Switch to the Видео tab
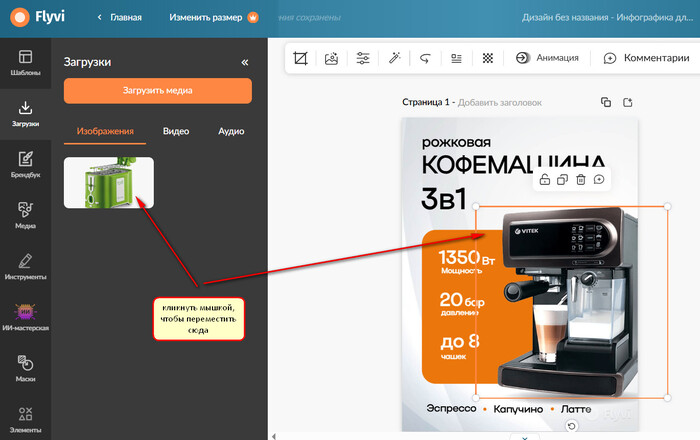This screenshot has width=700, height=440. coord(176,131)
